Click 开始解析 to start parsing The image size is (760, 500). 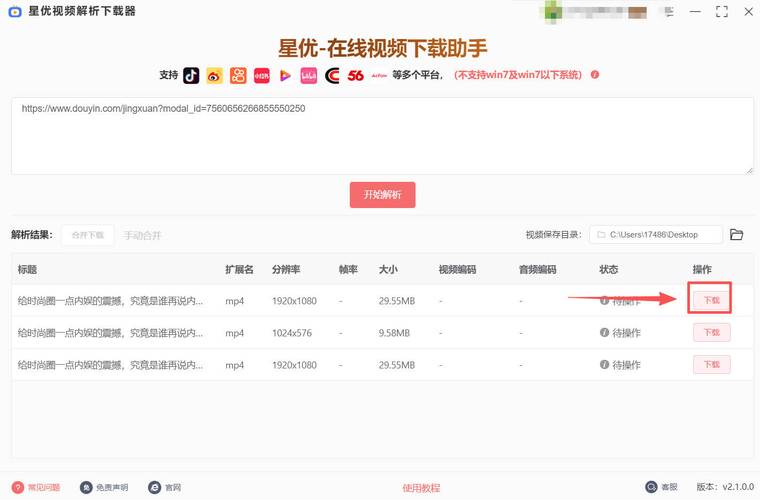pyautogui.click(x=382, y=195)
